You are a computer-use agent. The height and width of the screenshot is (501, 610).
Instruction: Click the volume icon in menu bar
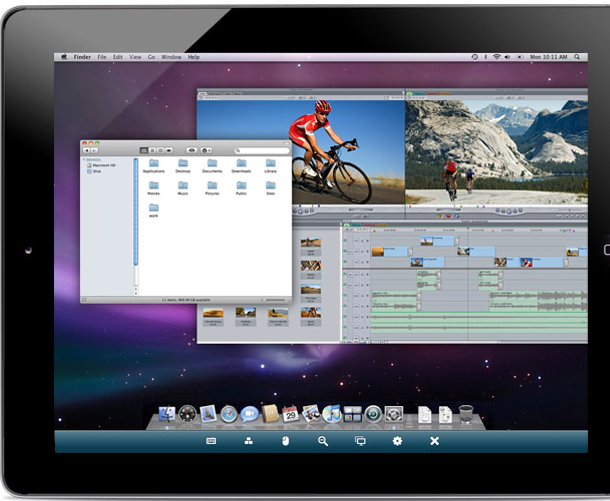coord(507,57)
